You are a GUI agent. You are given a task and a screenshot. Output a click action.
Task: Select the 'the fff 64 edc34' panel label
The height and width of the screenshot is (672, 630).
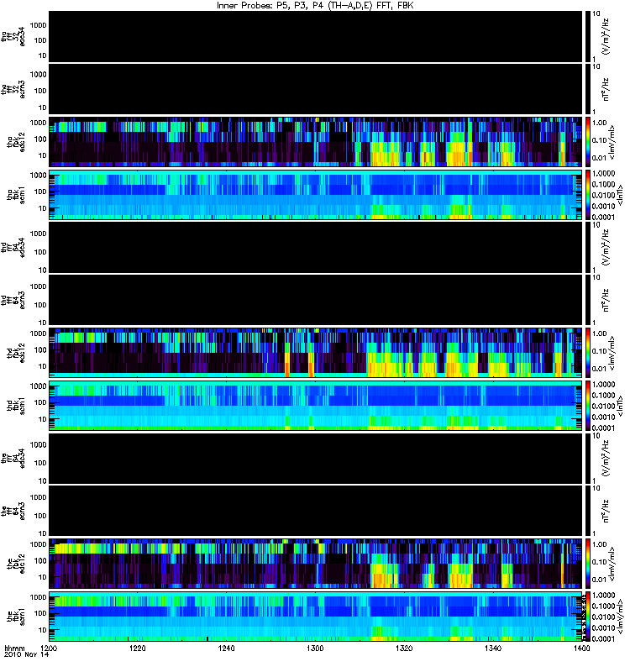coord(13,459)
